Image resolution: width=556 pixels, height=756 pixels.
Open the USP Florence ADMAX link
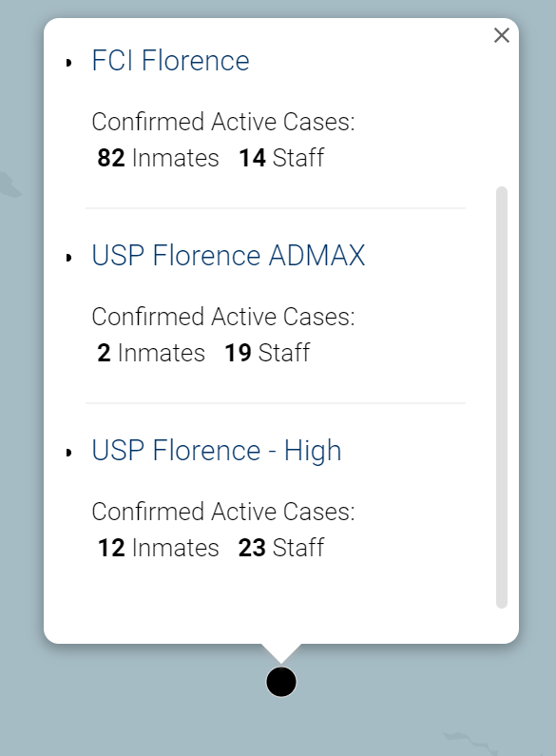[228, 256]
